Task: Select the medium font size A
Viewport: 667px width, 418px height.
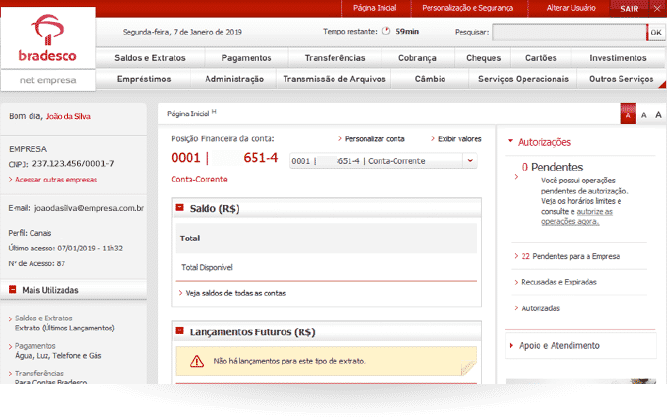Action: 644,115
